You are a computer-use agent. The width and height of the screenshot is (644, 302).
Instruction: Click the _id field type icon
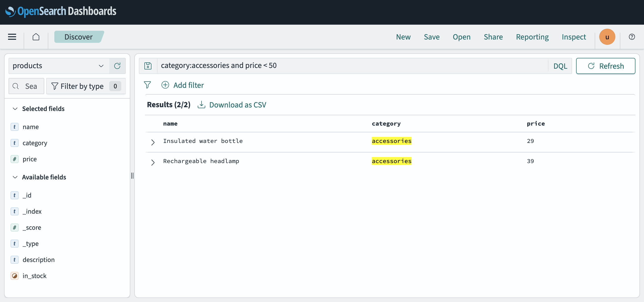pos(15,195)
